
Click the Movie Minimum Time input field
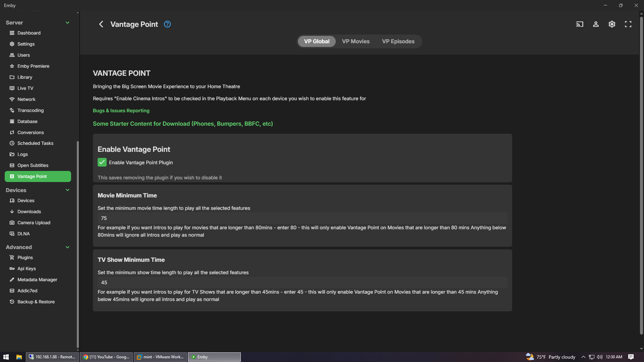(302, 218)
